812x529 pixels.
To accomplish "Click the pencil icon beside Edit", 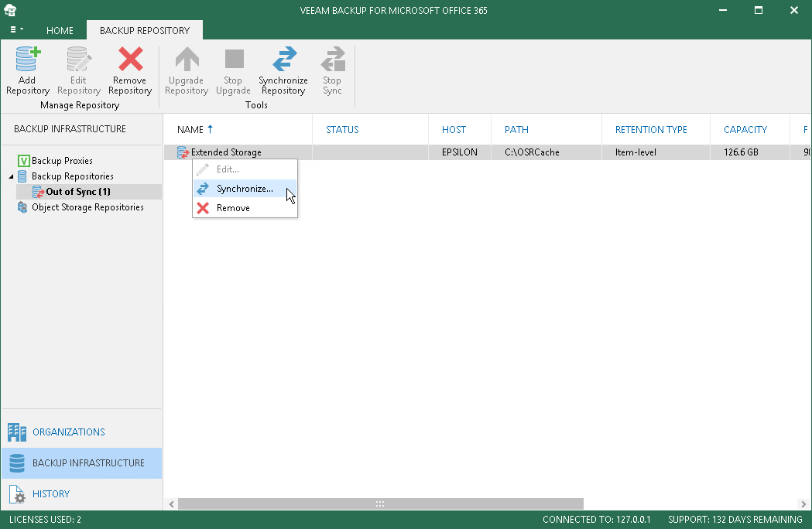I will pyautogui.click(x=203, y=169).
